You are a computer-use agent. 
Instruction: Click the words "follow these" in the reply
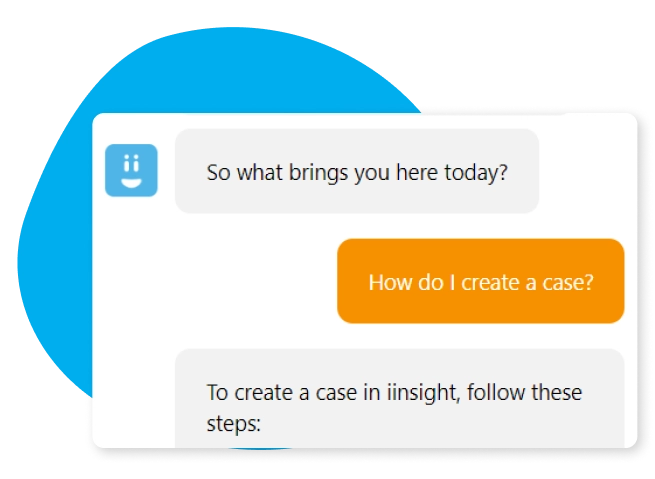coord(524,393)
